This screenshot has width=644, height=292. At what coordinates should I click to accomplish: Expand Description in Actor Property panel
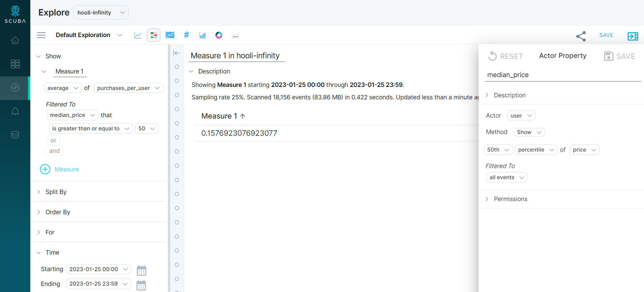click(x=487, y=95)
